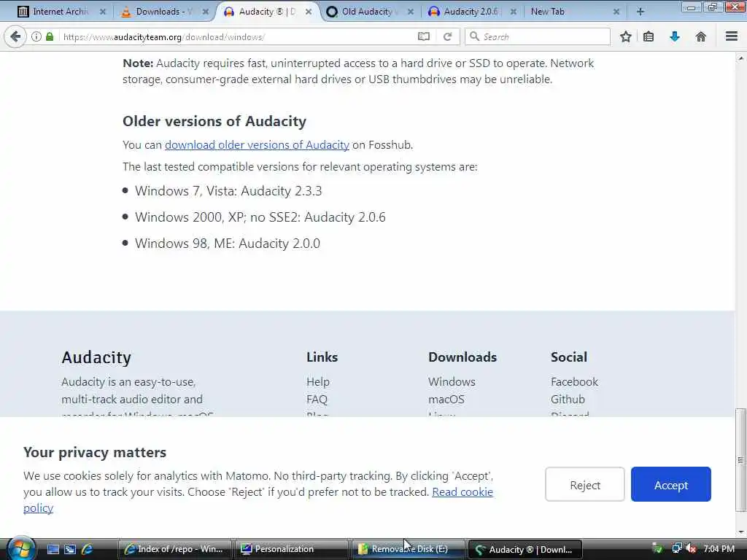This screenshot has height=560, width=747.
Task: Click 'Older versions of Audacity' heading
Action: (214, 121)
